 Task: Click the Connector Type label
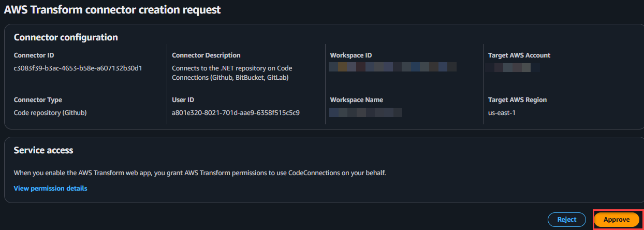(38, 100)
